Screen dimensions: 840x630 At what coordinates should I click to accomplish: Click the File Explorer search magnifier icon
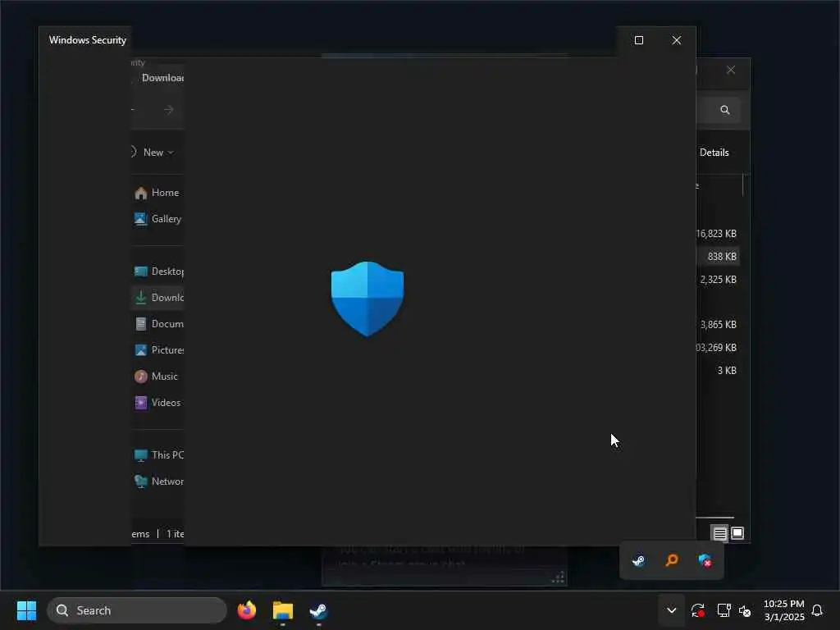(x=725, y=110)
